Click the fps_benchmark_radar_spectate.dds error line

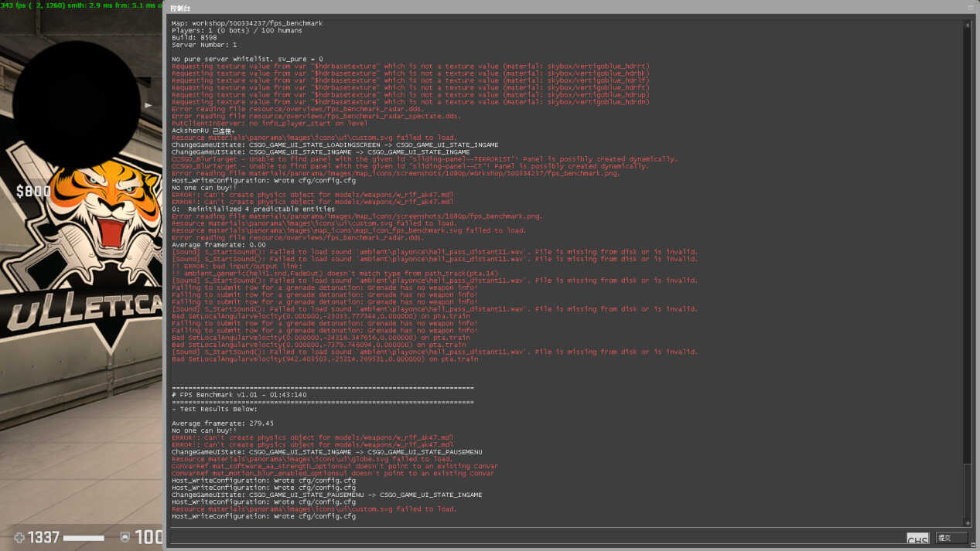coord(316,116)
